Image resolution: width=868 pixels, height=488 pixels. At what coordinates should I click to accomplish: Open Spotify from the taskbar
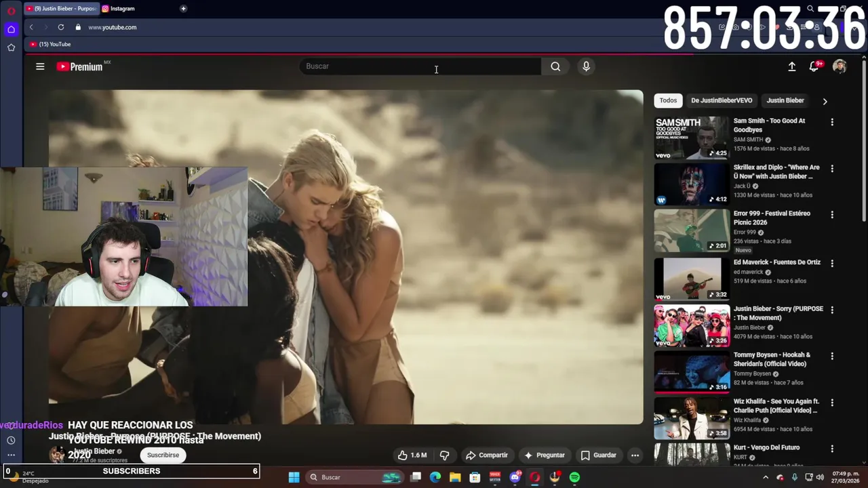[x=574, y=477]
